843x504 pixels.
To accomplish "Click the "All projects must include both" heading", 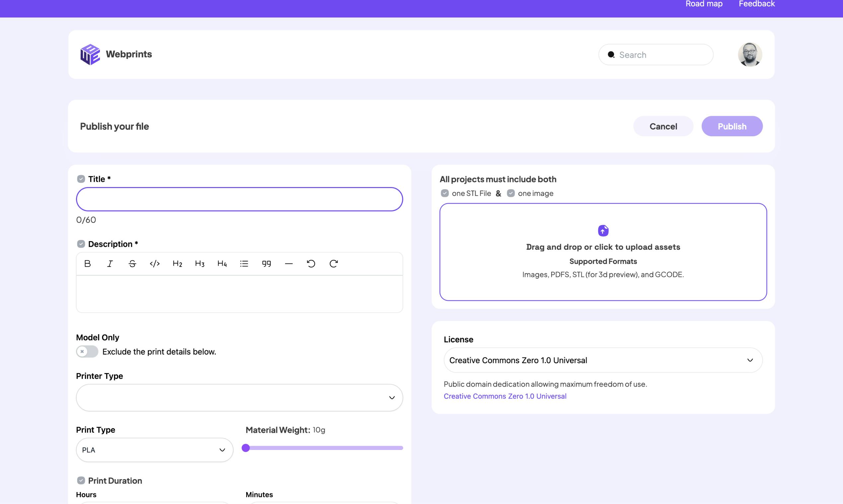I will point(498,179).
